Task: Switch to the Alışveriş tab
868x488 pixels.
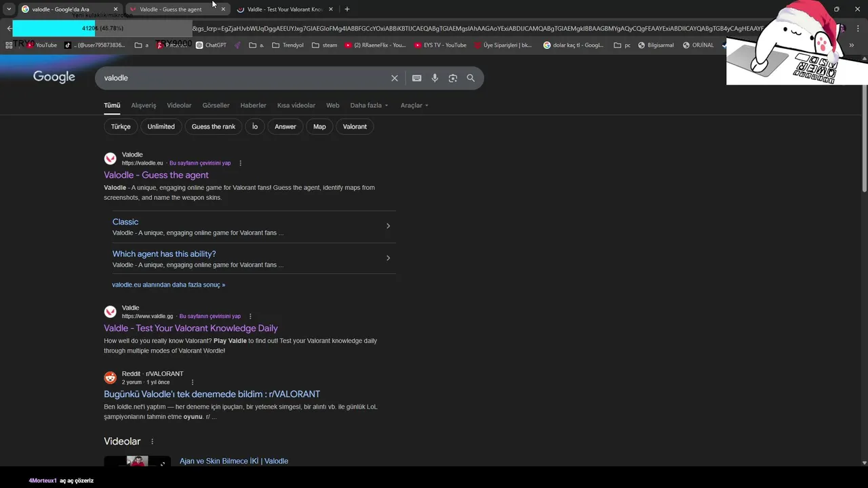Action: click(144, 106)
